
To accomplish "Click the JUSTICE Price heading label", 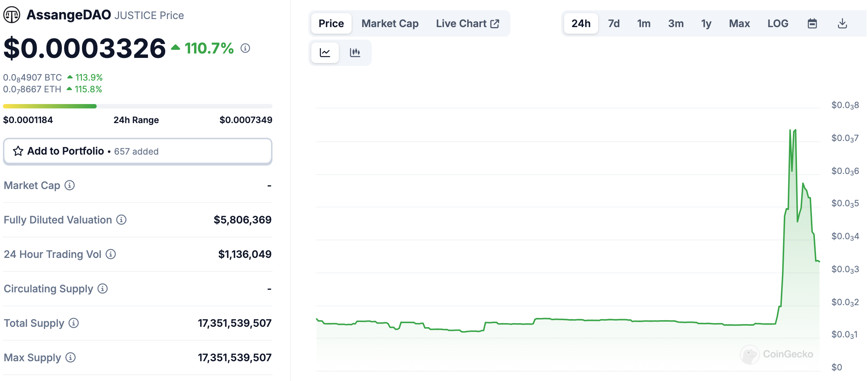I will [x=149, y=15].
